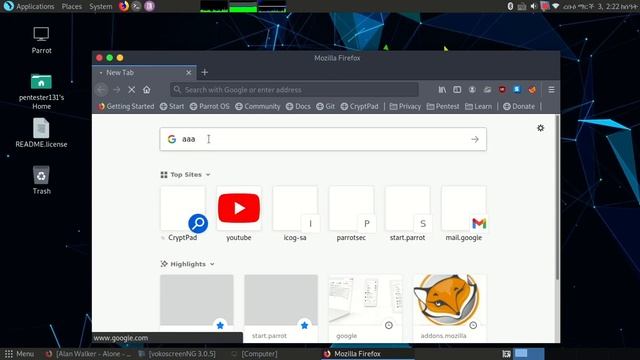The height and width of the screenshot is (360, 640).
Task: Close the New Tab tab
Action: click(x=189, y=72)
